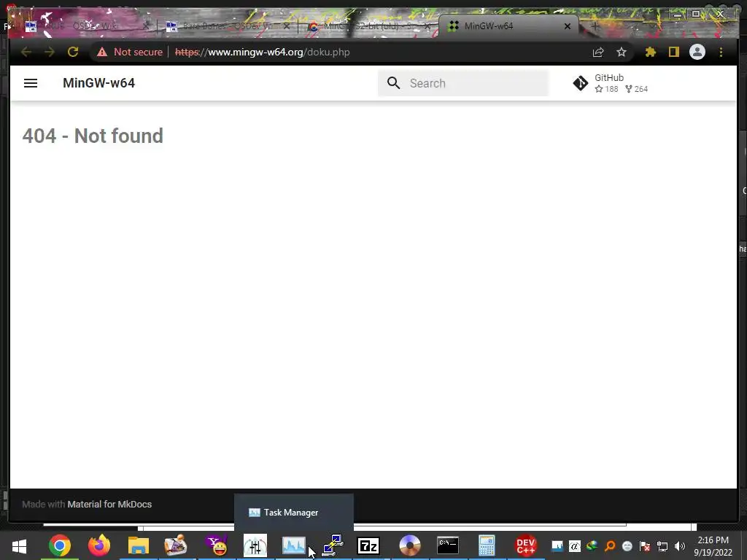Image resolution: width=747 pixels, height=560 pixels.
Task: Click the orange magnifier tray icon
Action: [610, 546]
